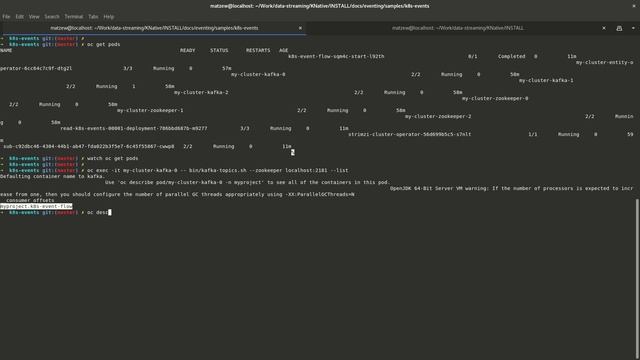This screenshot has width=640, height=360.
Task: Click the 'watch oc get pods' command
Action: click(113, 158)
